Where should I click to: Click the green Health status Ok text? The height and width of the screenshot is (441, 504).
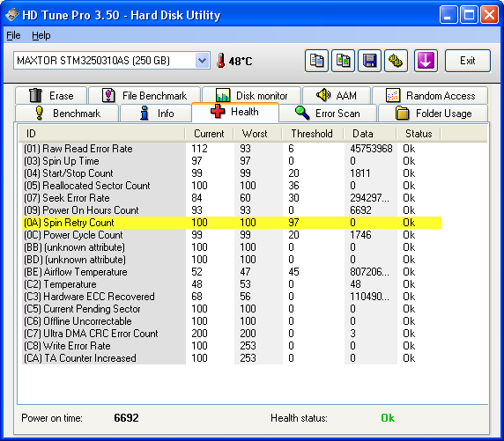(388, 418)
